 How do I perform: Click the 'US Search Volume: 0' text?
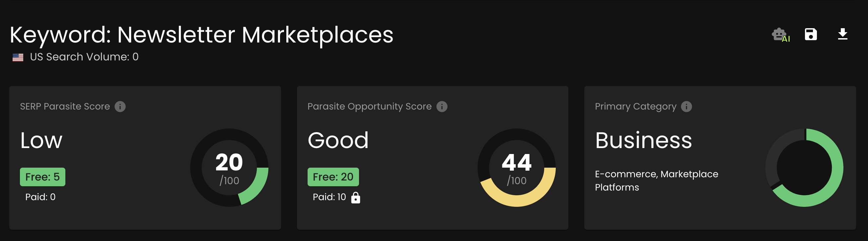click(x=84, y=57)
